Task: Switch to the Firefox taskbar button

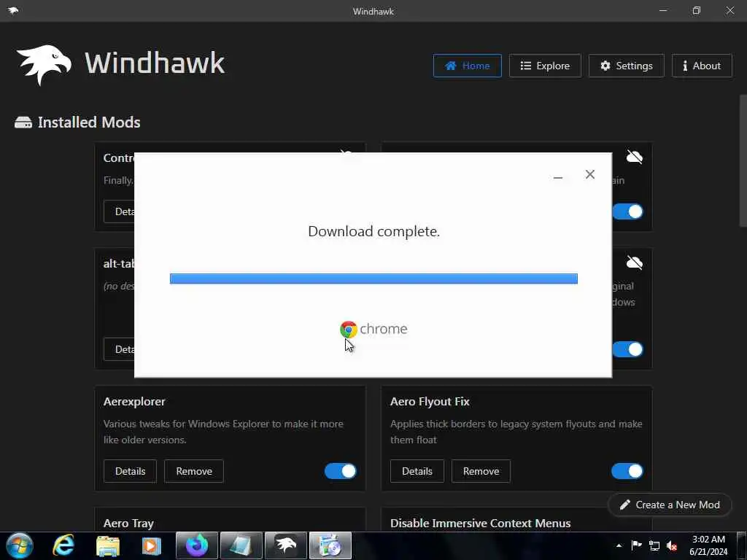Action: [197, 545]
